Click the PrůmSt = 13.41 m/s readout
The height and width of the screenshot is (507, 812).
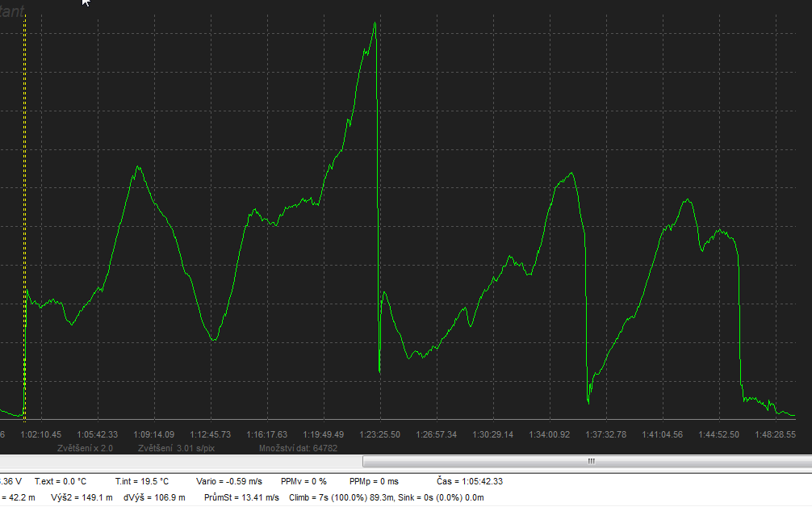click(241, 497)
